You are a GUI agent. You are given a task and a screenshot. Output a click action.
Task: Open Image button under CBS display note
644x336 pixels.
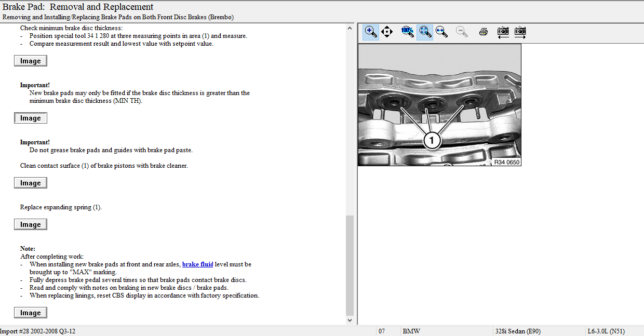click(x=31, y=313)
